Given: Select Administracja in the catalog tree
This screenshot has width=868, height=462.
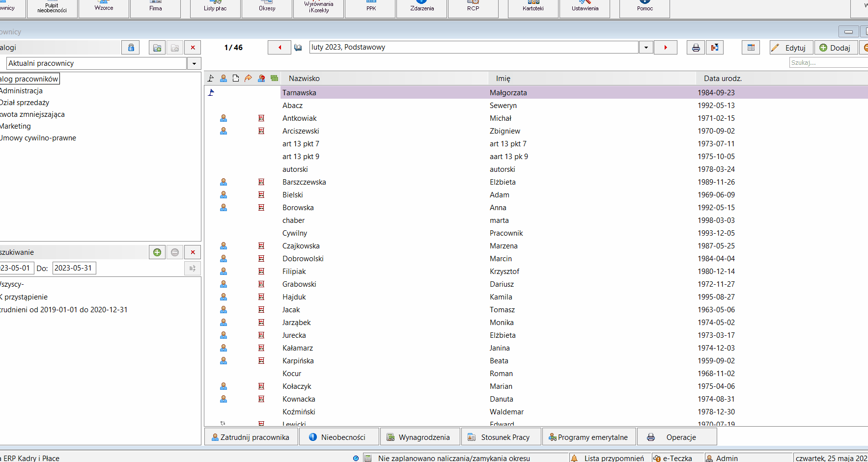Looking at the screenshot, I should tap(21, 91).
